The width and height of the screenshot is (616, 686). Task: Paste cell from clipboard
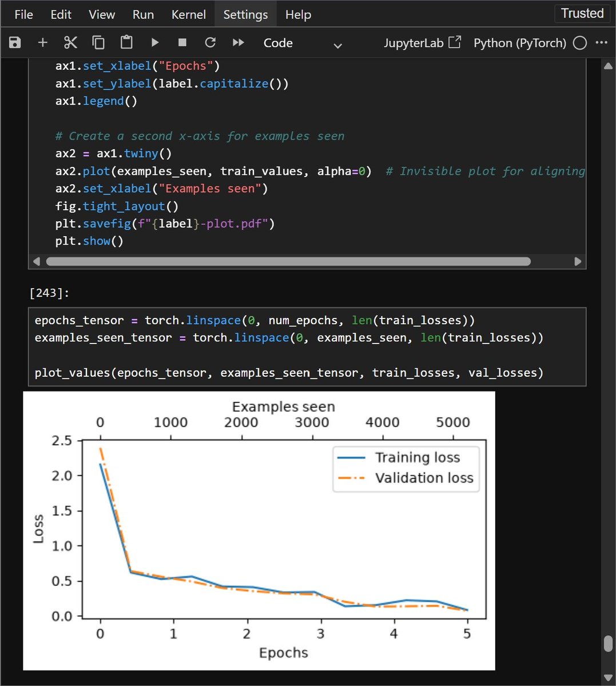point(126,43)
